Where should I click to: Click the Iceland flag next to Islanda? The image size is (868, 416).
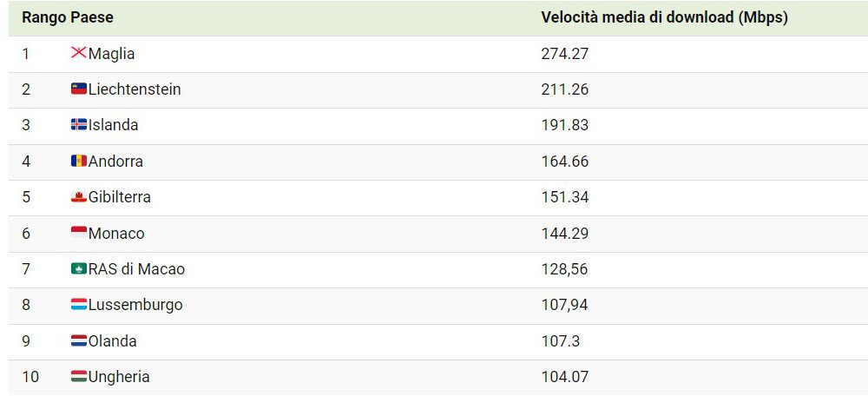pos(79,125)
